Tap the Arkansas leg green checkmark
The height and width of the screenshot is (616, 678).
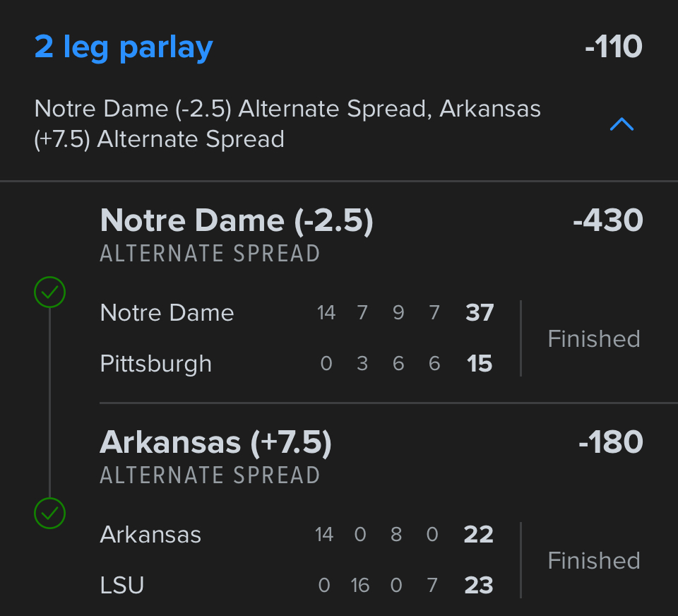pyautogui.click(x=49, y=514)
